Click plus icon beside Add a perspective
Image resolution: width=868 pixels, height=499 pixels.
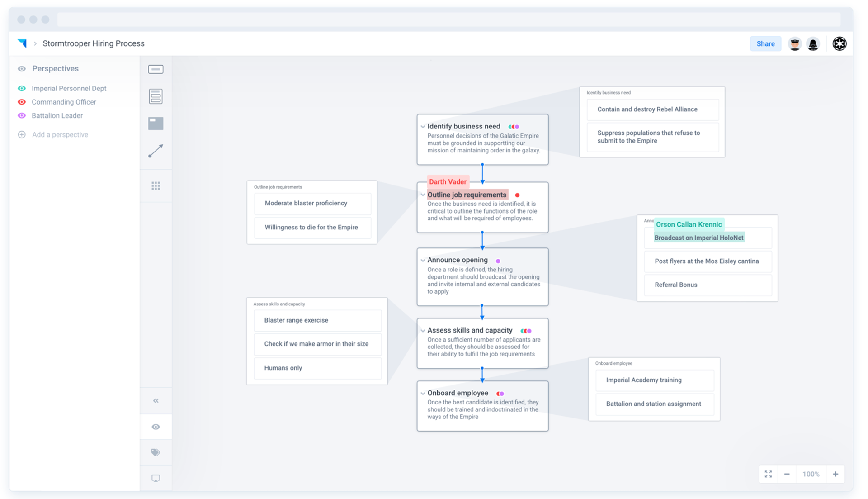(22, 134)
